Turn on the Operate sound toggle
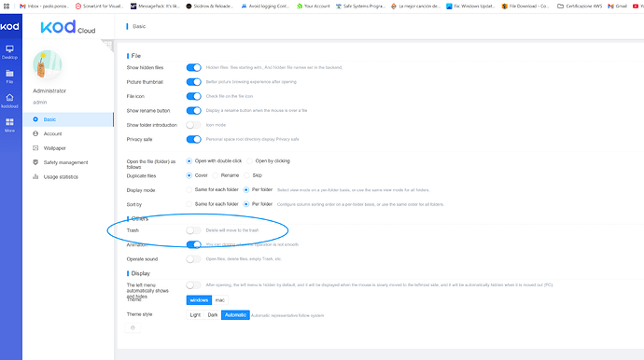The image size is (644, 360). click(193, 259)
